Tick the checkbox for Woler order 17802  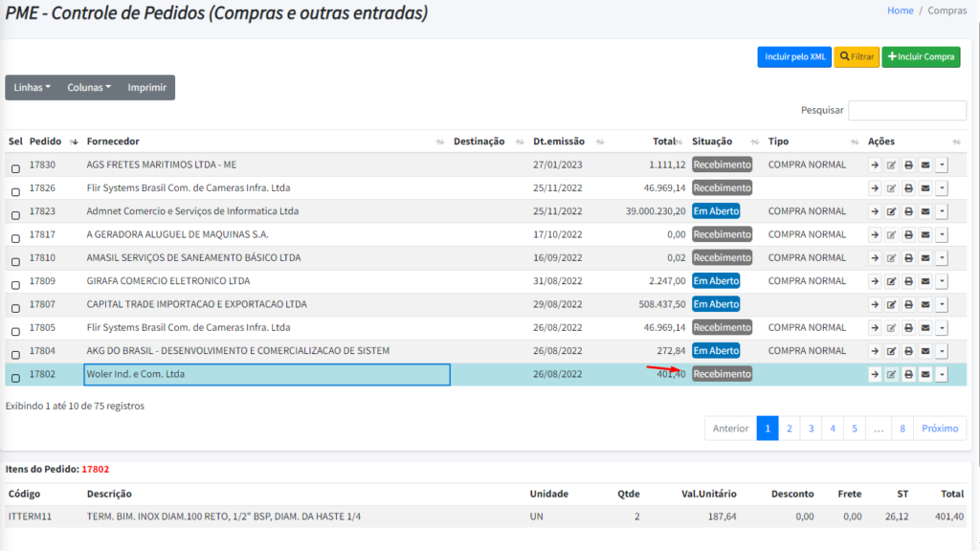click(x=15, y=378)
